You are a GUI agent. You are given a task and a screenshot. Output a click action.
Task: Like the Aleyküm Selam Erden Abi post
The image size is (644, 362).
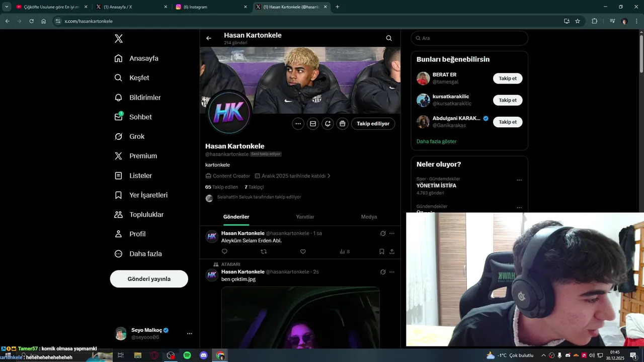303,251
